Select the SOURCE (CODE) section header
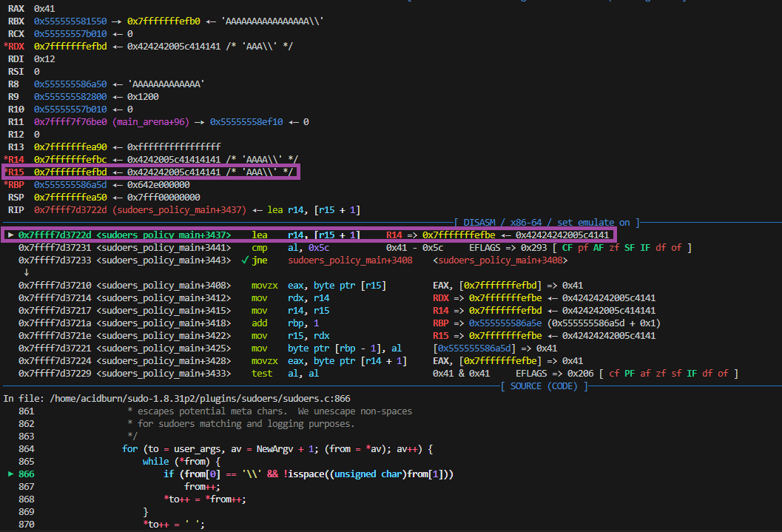Viewport: 782px width, 532px height. (544, 385)
